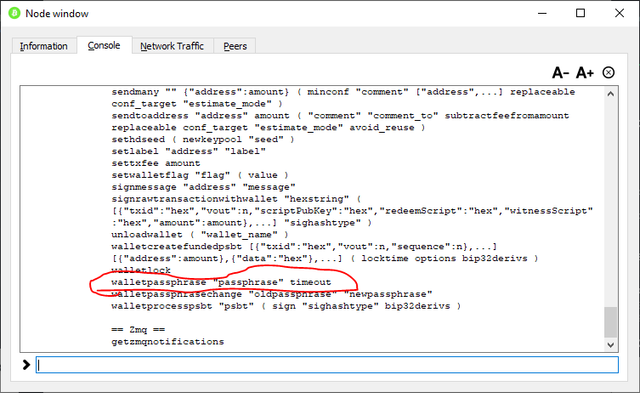
Task: Open the Peers tab
Action: pos(235,46)
